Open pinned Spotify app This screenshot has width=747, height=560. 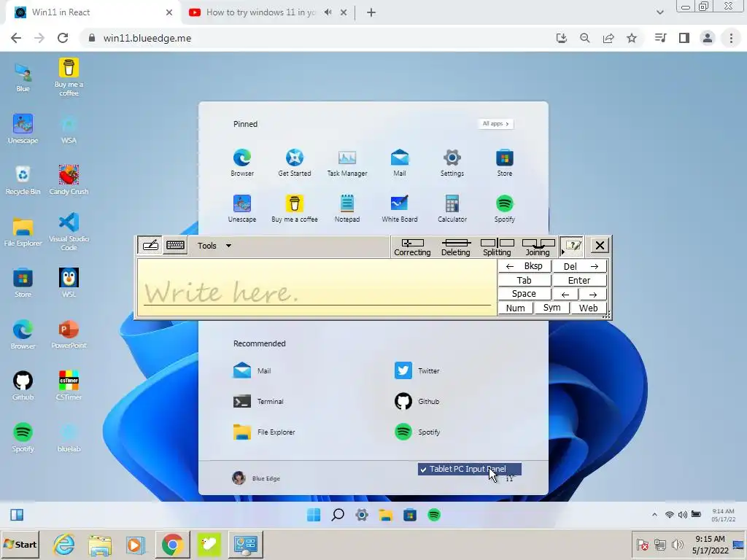tap(505, 209)
